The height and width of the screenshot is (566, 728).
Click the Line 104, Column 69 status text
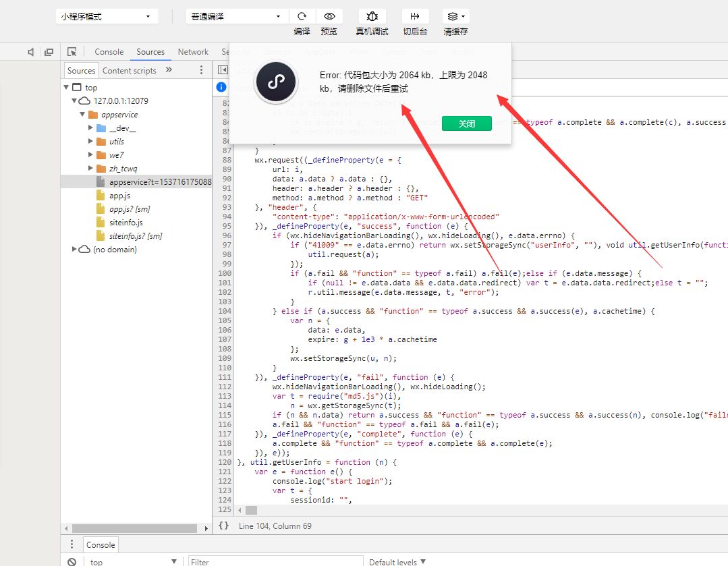tap(275, 526)
